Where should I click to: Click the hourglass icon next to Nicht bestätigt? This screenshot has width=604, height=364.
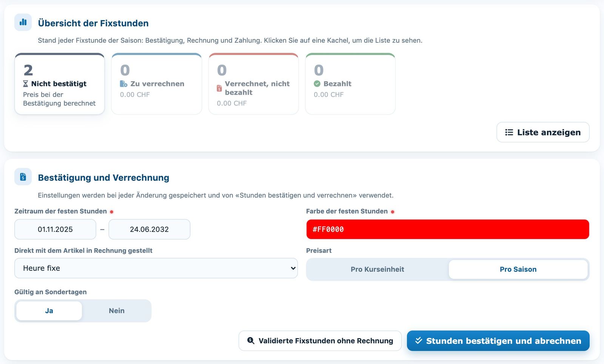[x=26, y=84]
